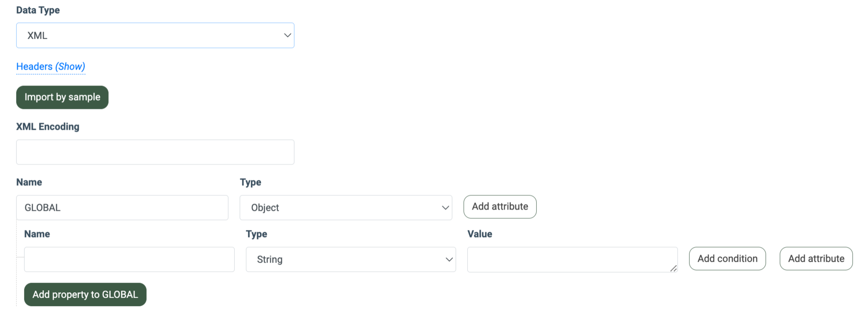The height and width of the screenshot is (317, 868).
Task: Click the chevron on the Object select
Action: [x=445, y=208]
